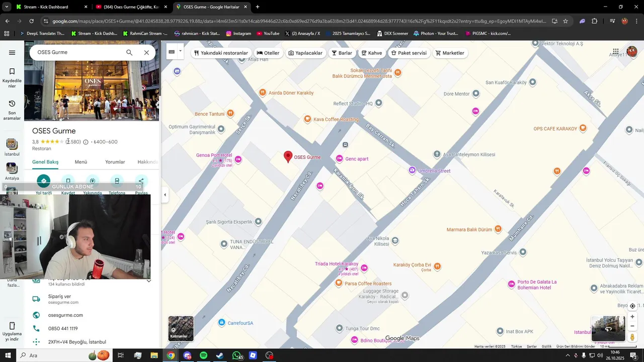The height and width of the screenshot is (362, 644).
Task: Open the Katmanlar layers thumbnail
Action: [181, 328]
